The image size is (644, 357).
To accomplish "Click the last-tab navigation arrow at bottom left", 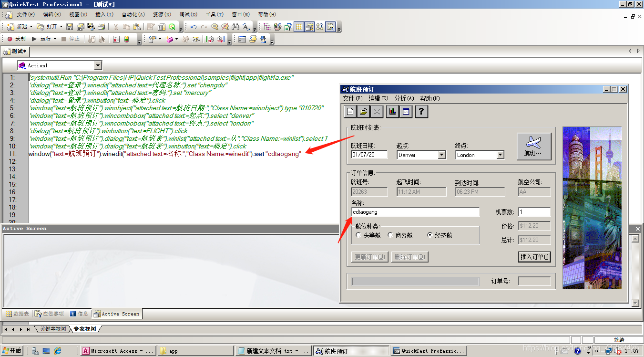I will 29,329.
